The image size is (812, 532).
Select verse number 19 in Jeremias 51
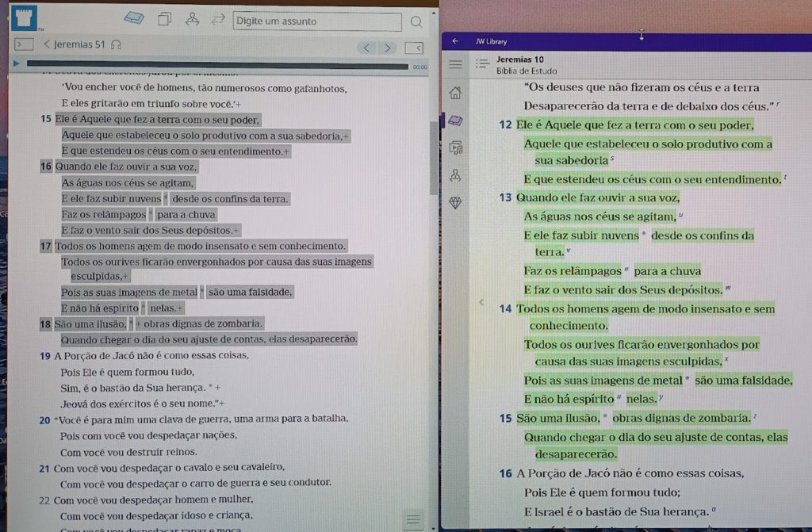(45, 356)
